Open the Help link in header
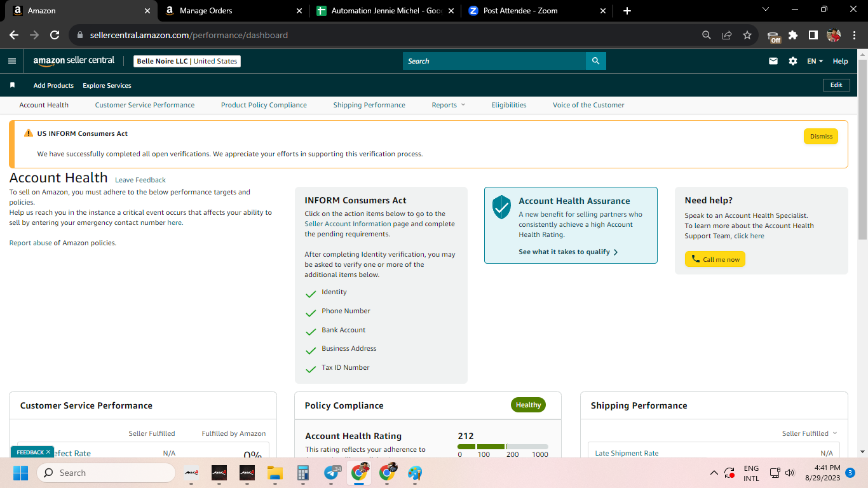868x488 pixels. click(x=840, y=61)
